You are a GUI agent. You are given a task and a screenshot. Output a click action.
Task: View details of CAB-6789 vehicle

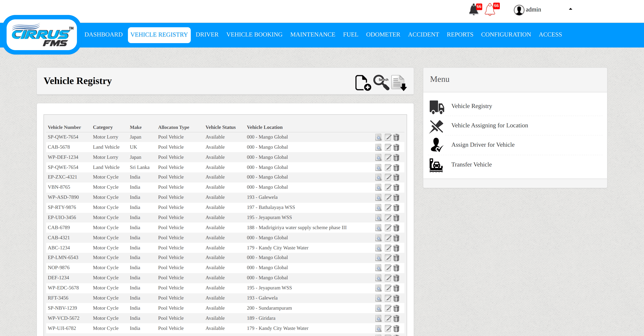tap(378, 228)
